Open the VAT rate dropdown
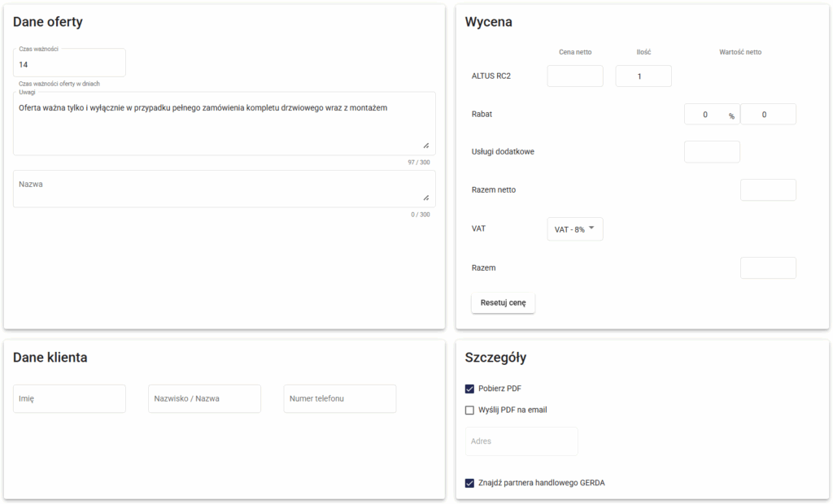This screenshot has width=833, height=504. pos(574,229)
